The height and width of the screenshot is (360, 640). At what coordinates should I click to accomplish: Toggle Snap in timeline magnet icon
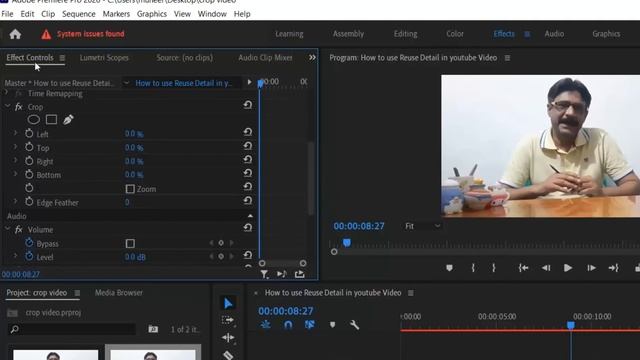pyautogui.click(x=288, y=325)
